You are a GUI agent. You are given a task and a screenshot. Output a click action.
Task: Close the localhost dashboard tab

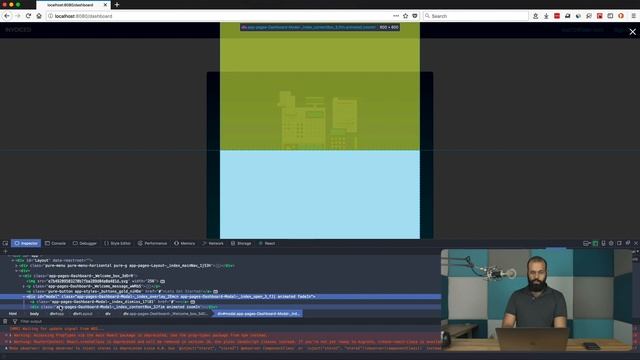click(105, 4)
